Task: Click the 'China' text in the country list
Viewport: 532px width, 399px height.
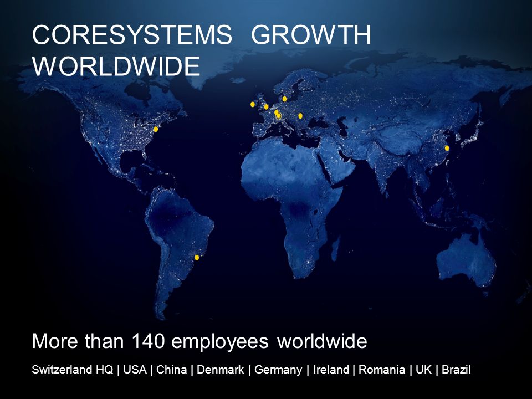Action: click(171, 370)
